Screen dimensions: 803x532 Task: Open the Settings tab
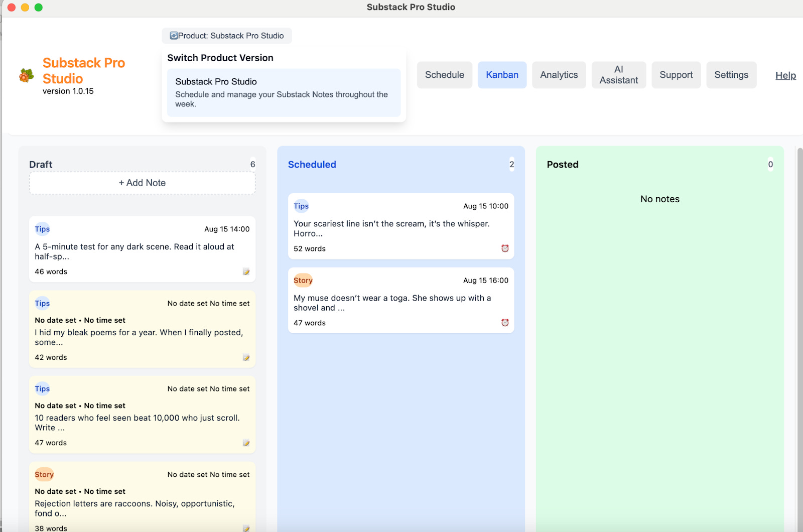tap(731, 75)
